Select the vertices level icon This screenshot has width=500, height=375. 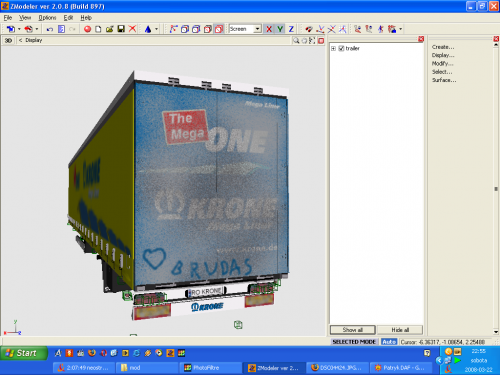(x=173, y=29)
